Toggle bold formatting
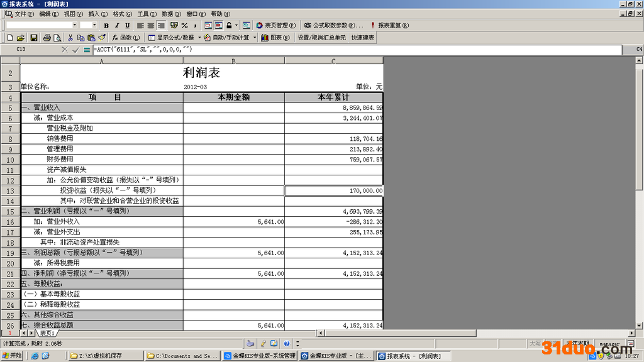Image resolution: width=644 pixels, height=362 pixels. pos(106,25)
